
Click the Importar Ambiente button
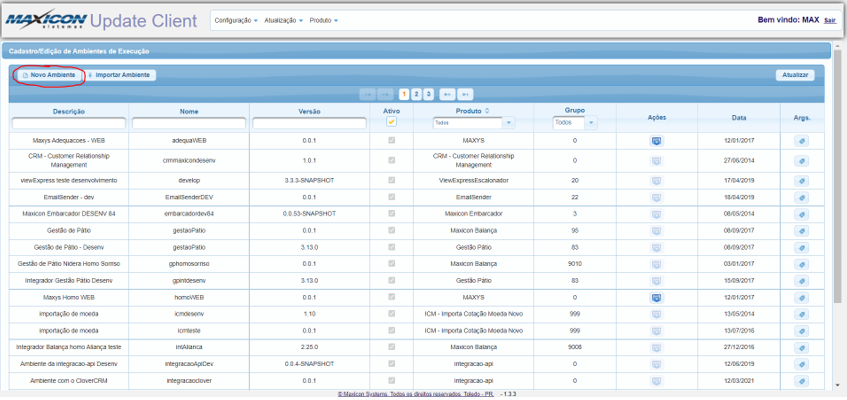121,75
